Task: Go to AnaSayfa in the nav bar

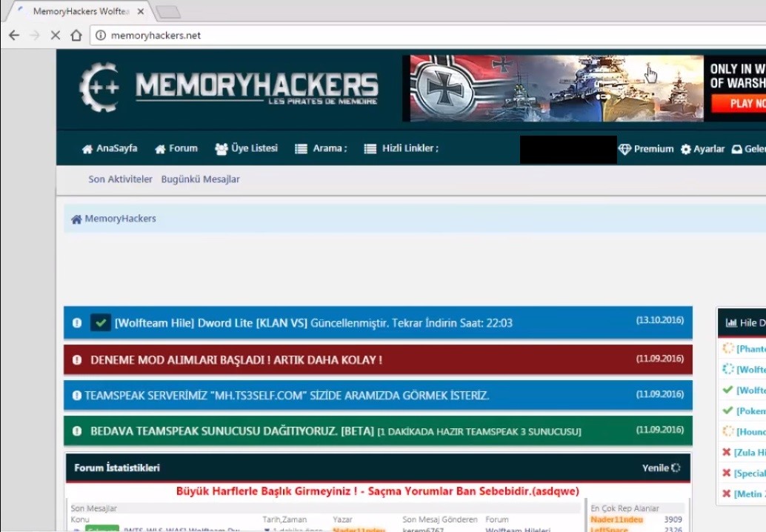Action: [x=110, y=148]
